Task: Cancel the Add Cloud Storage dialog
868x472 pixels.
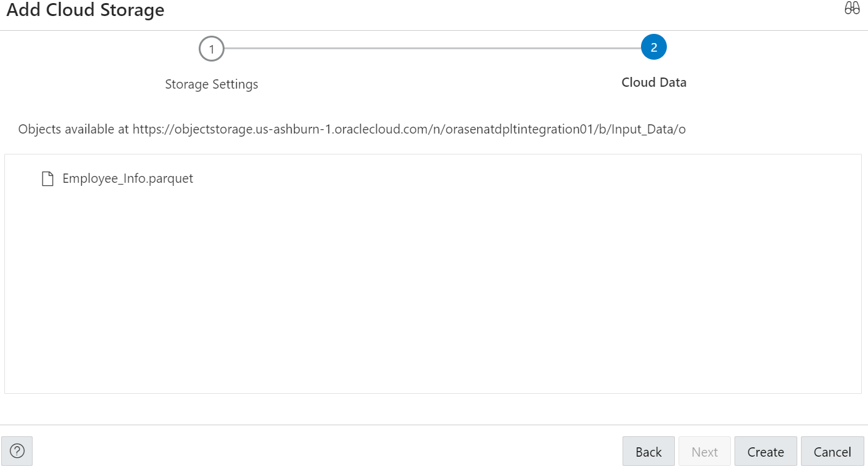Action: pyautogui.click(x=832, y=452)
